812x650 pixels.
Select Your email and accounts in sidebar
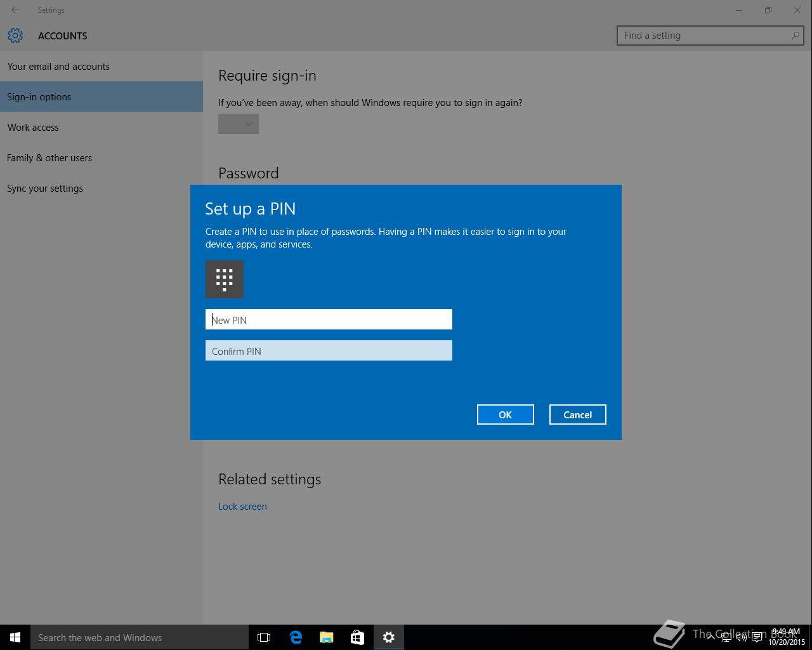click(x=58, y=67)
